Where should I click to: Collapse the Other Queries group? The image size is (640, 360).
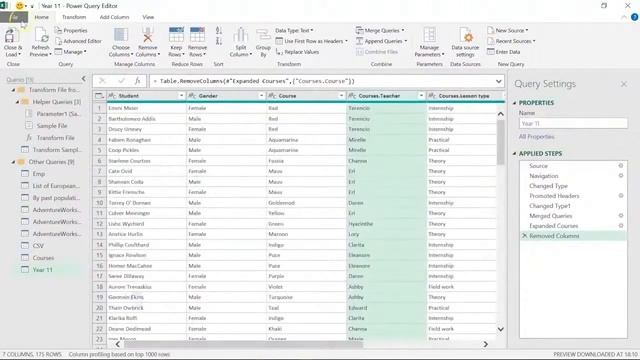tap(13, 162)
